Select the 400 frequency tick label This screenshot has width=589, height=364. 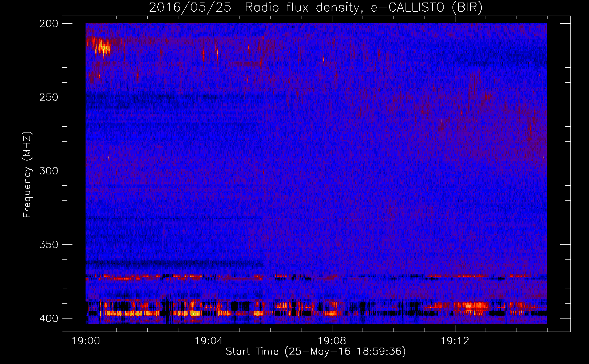[x=48, y=318]
